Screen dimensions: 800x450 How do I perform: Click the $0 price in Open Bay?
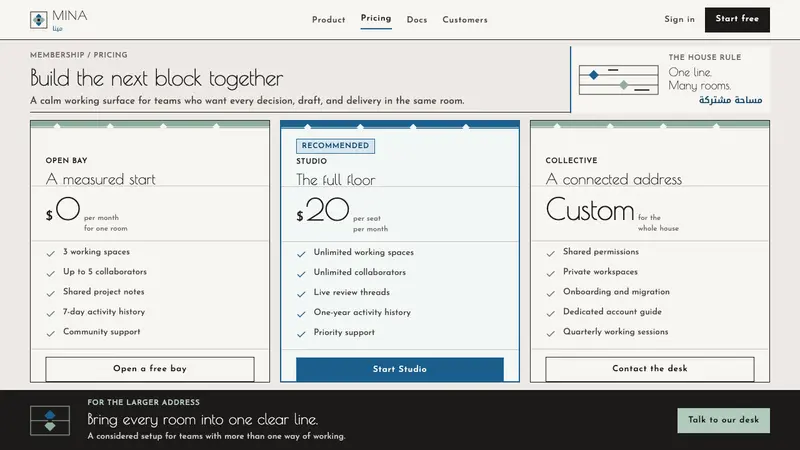63,210
